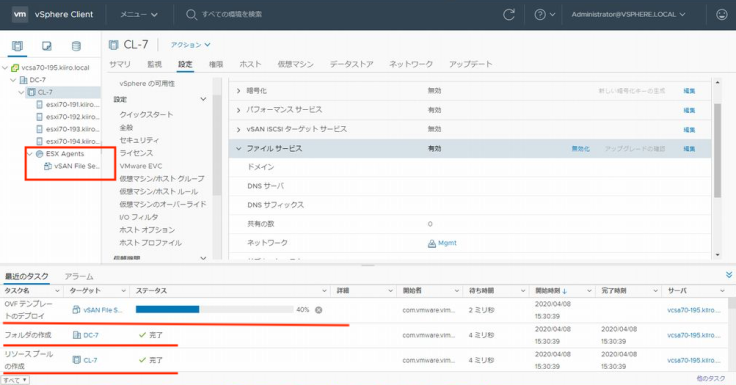Click 編集 link for ファイル サービス

pos(689,149)
